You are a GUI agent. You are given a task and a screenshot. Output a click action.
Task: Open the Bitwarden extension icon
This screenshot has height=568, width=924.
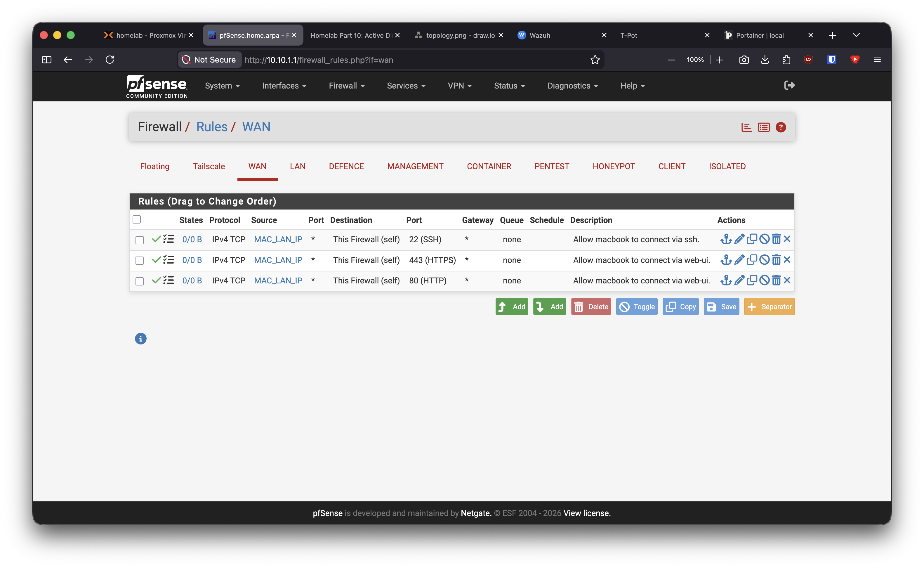pos(831,60)
